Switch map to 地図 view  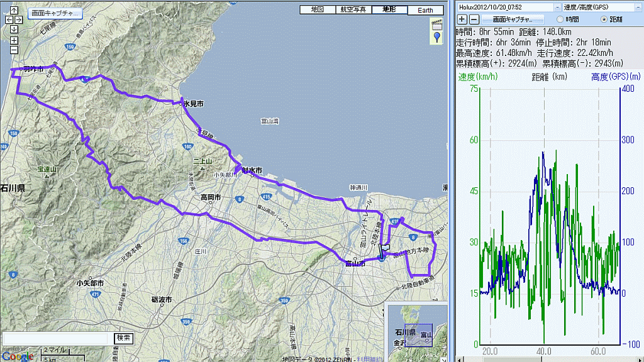tap(317, 10)
